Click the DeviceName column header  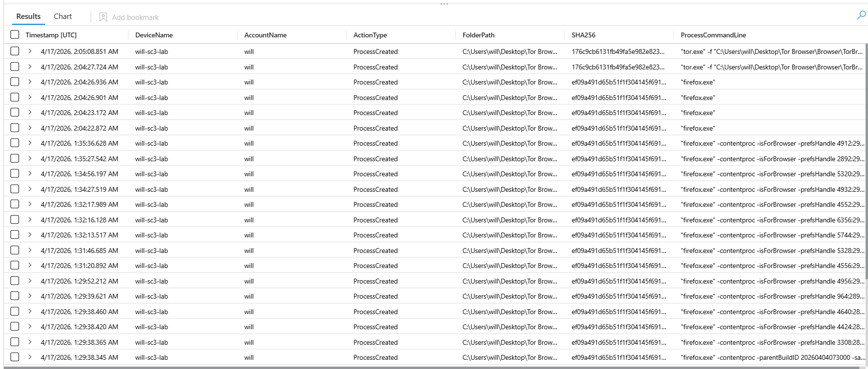coord(154,35)
